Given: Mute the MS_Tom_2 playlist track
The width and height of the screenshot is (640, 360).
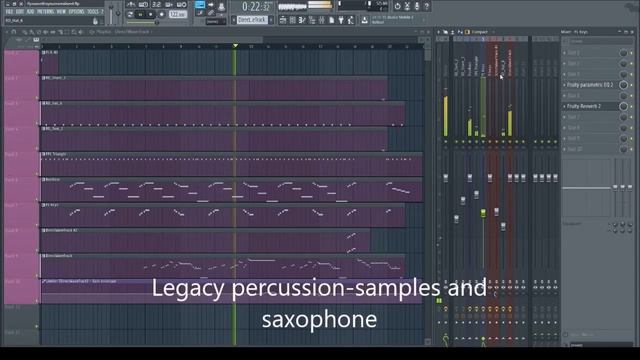Looking at the screenshot, I should click(36, 149).
